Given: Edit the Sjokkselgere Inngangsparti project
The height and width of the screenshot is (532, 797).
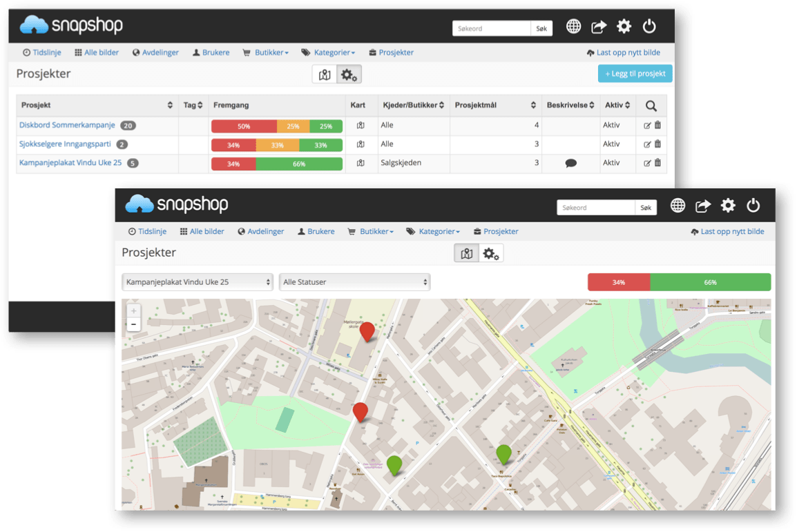Looking at the screenshot, I should pyautogui.click(x=647, y=144).
